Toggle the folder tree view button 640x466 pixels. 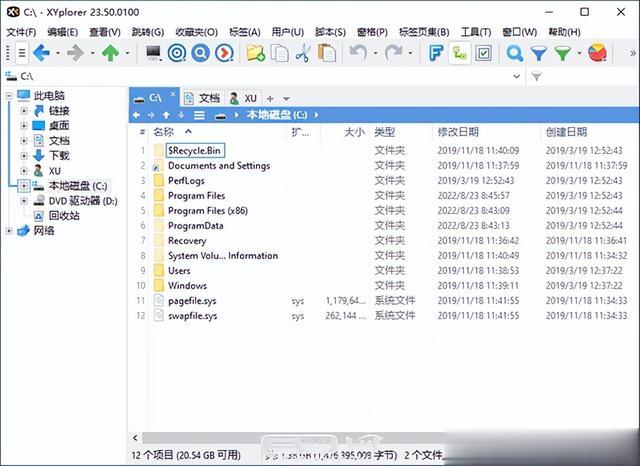click(x=460, y=53)
